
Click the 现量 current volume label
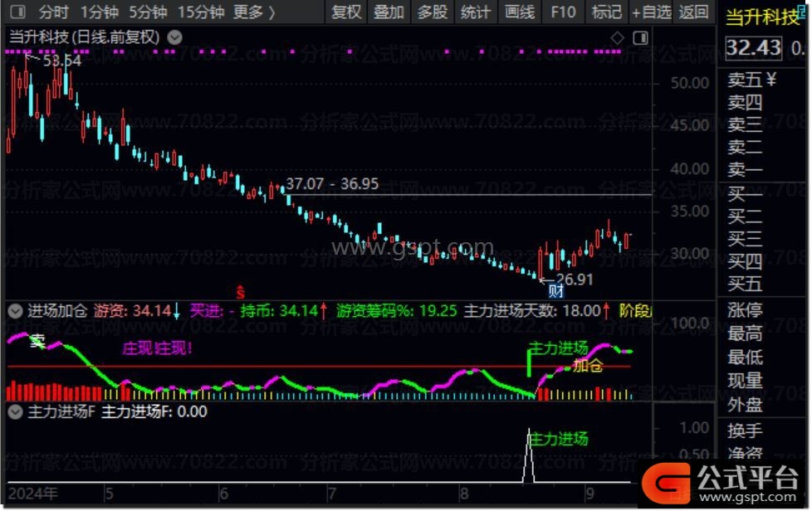pyautogui.click(x=745, y=381)
